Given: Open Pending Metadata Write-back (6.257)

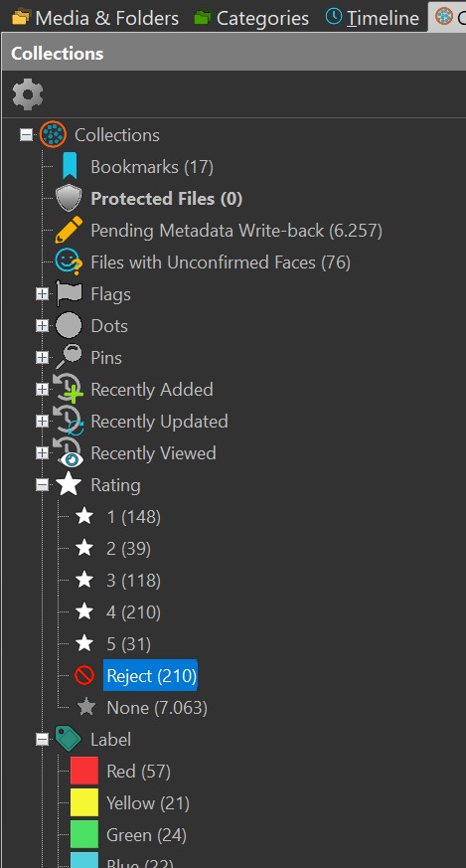Looking at the screenshot, I should click(x=236, y=231).
